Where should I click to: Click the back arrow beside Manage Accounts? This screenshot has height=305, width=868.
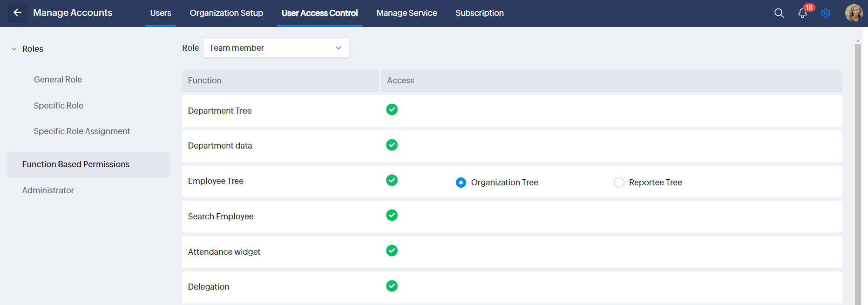pyautogui.click(x=17, y=13)
